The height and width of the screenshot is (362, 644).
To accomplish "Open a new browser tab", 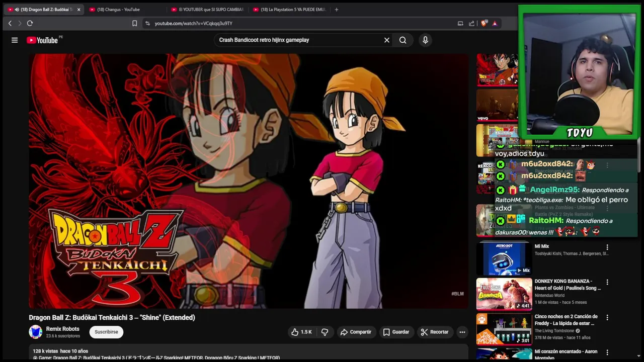I will click(x=337, y=10).
